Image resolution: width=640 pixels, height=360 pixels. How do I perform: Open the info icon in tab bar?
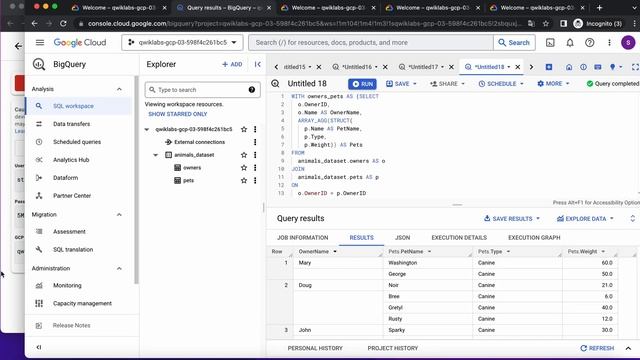tap(583, 67)
